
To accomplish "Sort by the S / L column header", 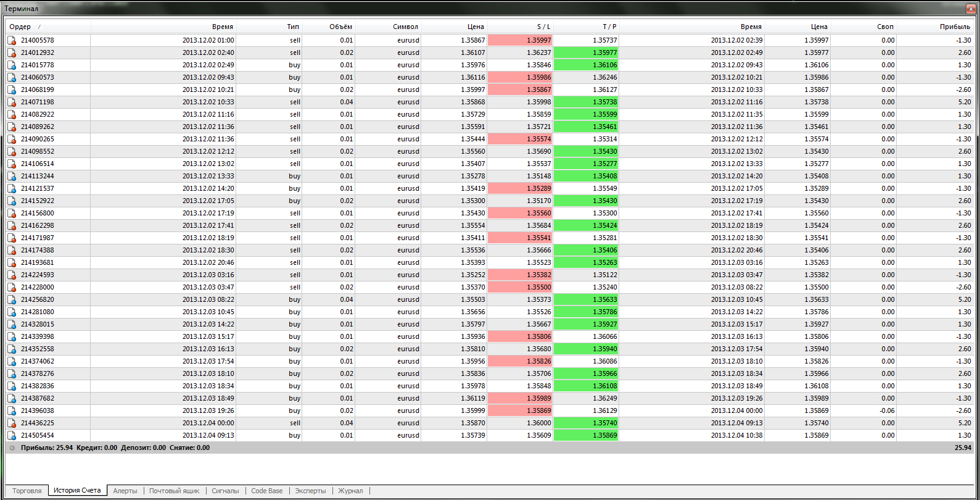I will 521,27.
